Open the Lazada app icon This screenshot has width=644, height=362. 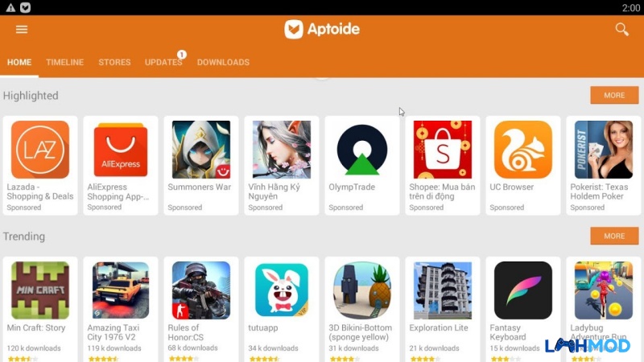pyautogui.click(x=40, y=150)
